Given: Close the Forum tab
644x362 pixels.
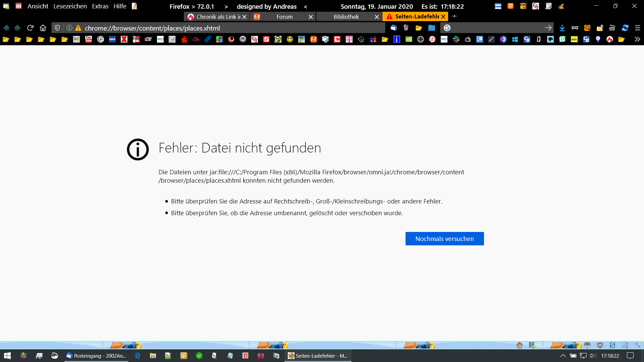Looking at the screenshot, I should [x=311, y=17].
